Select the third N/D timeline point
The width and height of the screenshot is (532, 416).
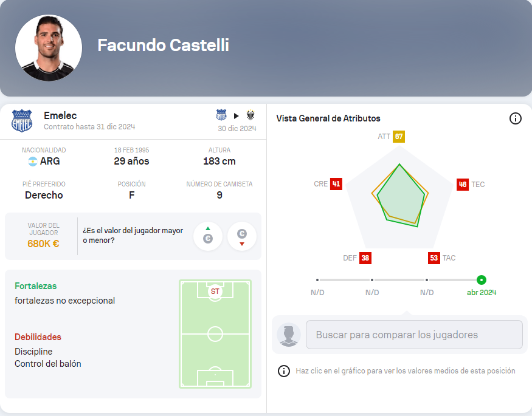pos(427,280)
